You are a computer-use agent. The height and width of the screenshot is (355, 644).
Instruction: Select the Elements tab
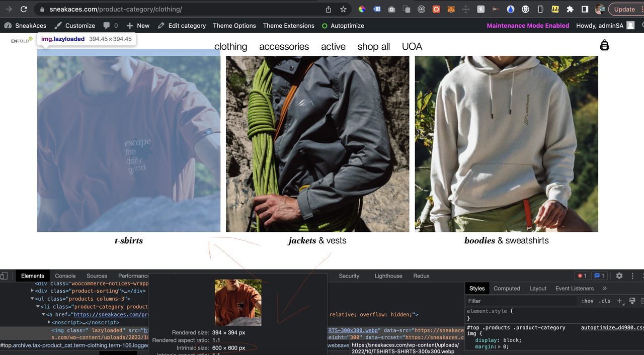coord(33,276)
